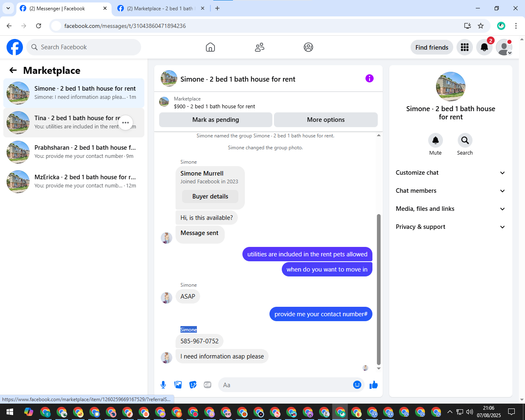The width and height of the screenshot is (525, 420).
Task: Click chat scrollbar down arrow
Action: [x=379, y=368]
